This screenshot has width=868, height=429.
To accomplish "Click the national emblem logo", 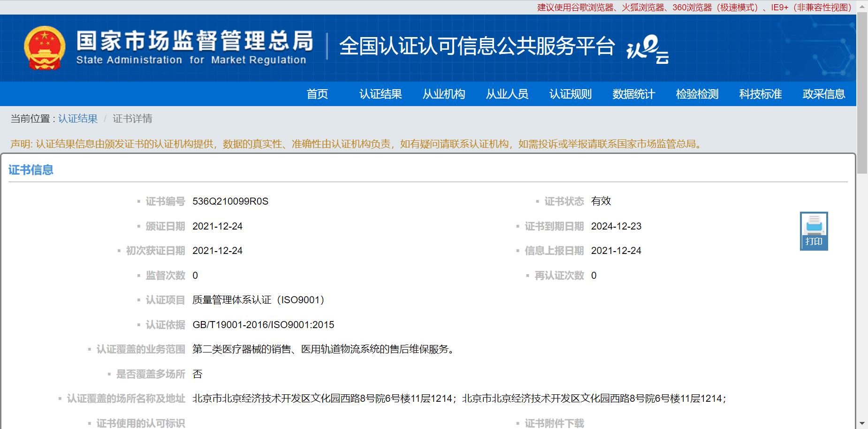I will click(45, 48).
